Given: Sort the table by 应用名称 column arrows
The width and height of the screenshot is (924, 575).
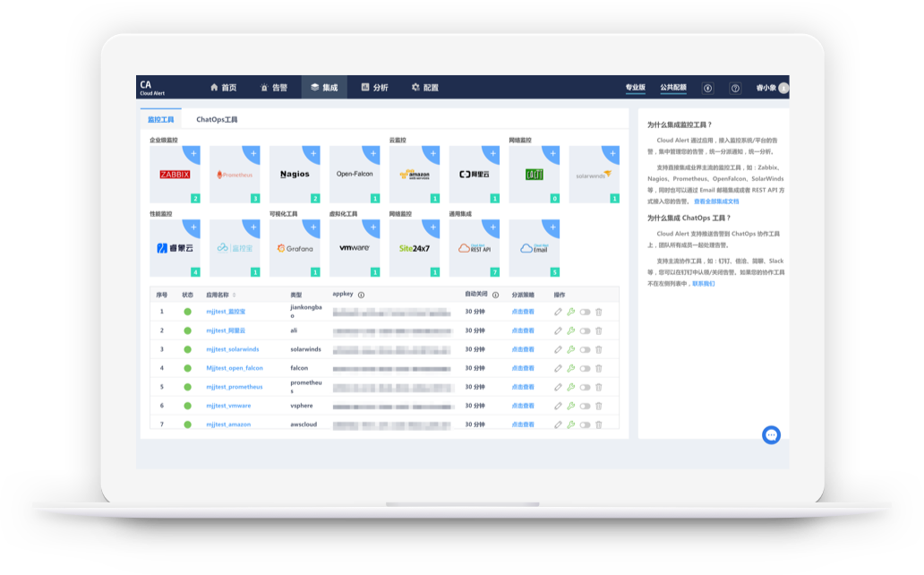Looking at the screenshot, I should coord(234,295).
